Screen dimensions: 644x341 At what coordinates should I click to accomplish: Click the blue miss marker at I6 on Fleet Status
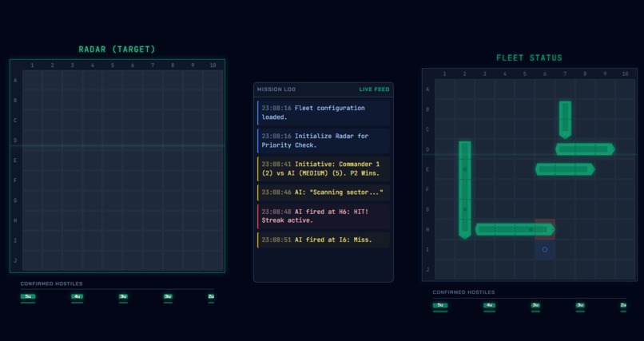tap(545, 249)
